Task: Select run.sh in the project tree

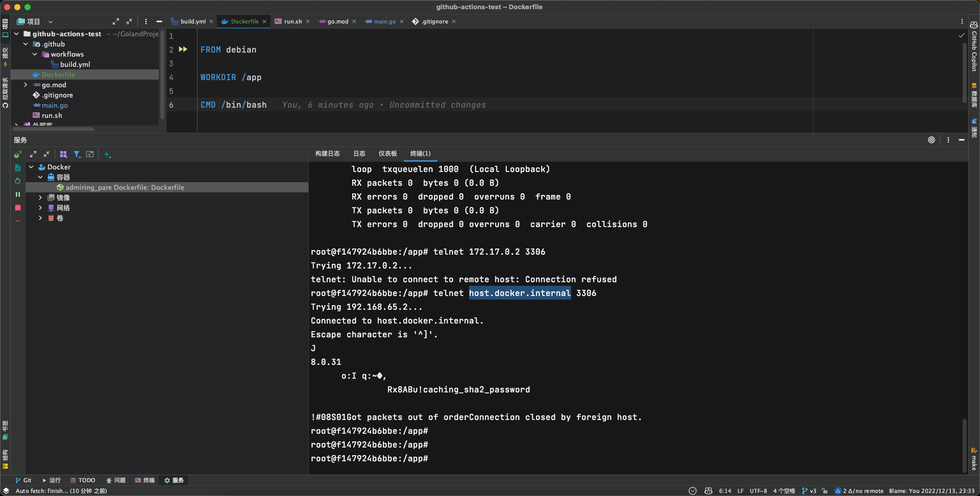Action: 52,115
